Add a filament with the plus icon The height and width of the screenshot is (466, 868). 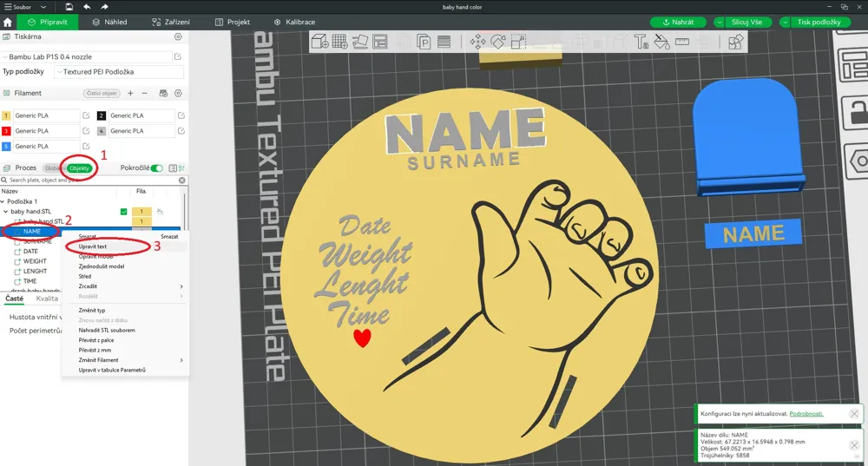(x=130, y=93)
